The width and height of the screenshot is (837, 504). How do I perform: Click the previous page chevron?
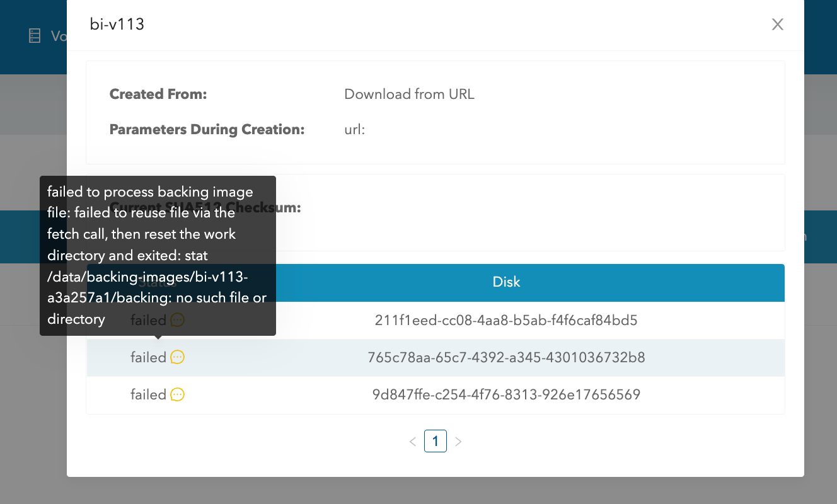(x=413, y=441)
